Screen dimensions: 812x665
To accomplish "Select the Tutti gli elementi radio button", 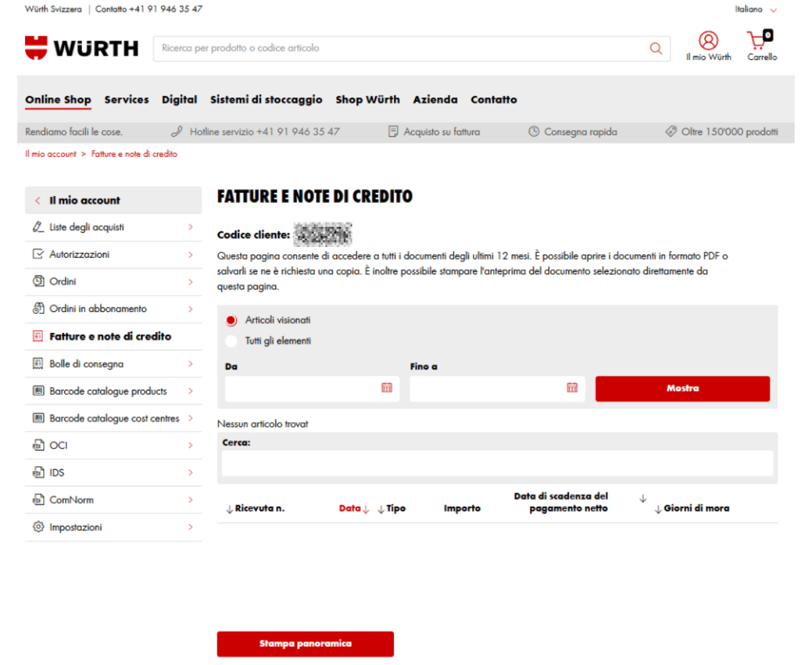I will [x=231, y=341].
